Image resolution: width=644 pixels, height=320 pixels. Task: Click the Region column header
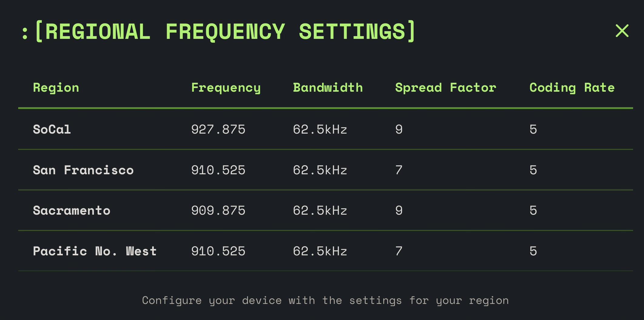[56, 88]
